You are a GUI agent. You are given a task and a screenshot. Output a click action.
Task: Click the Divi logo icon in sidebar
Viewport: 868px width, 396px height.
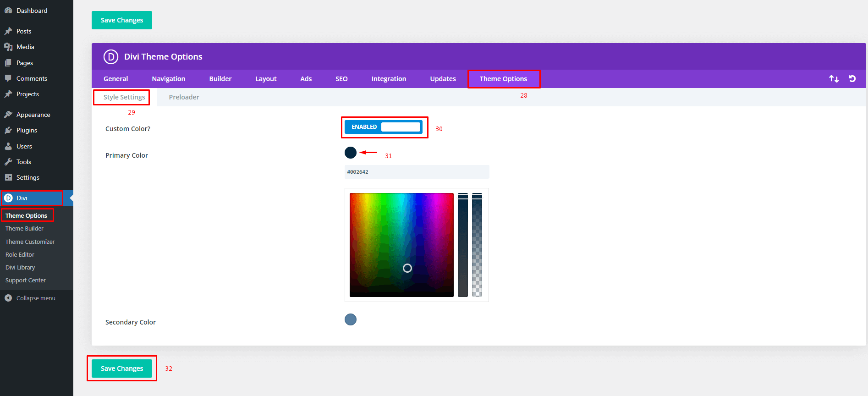[x=8, y=198]
